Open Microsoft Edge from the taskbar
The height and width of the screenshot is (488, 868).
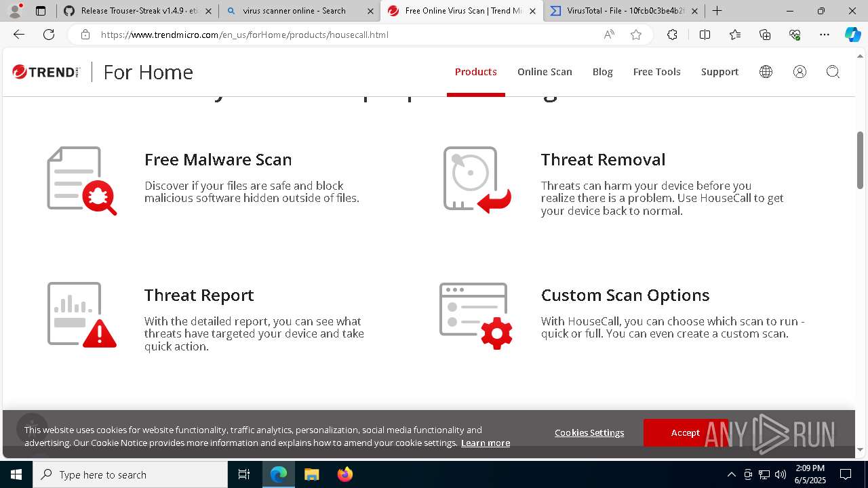click(279, 474)
